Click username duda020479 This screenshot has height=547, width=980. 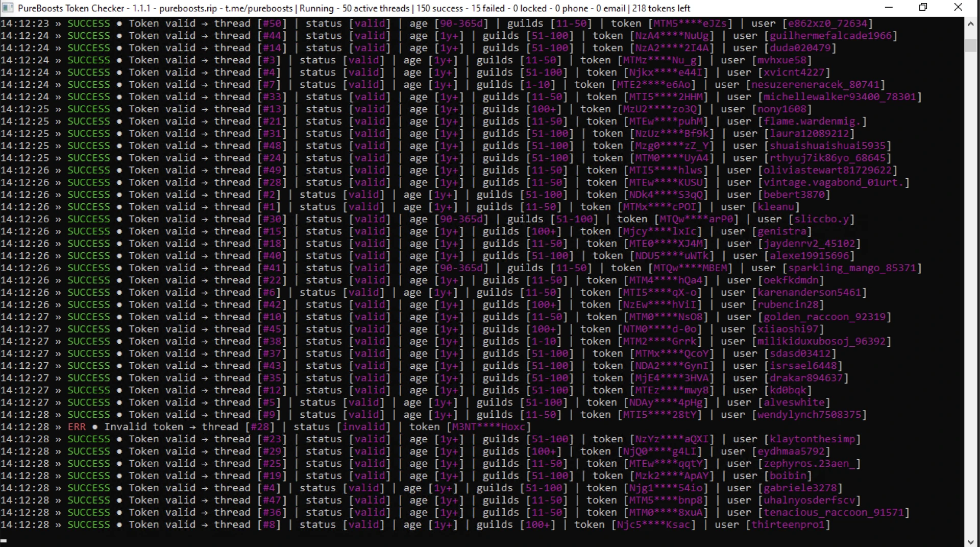800,48
